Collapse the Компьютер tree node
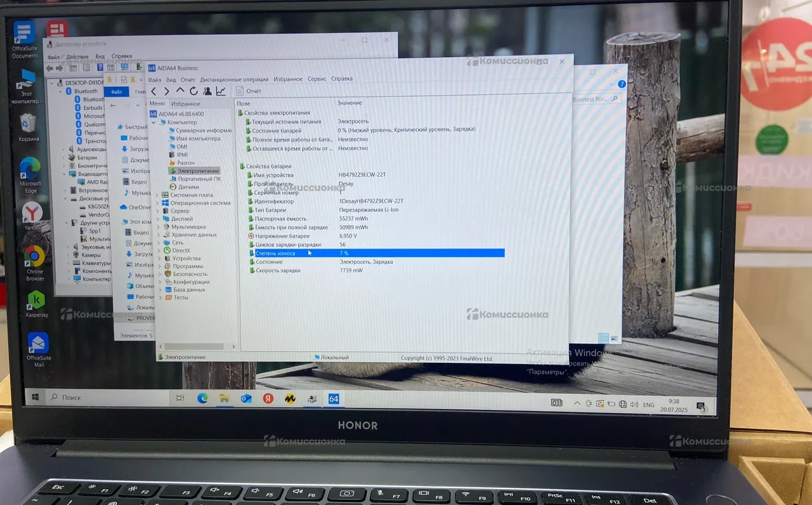 (x=154, y=122)
